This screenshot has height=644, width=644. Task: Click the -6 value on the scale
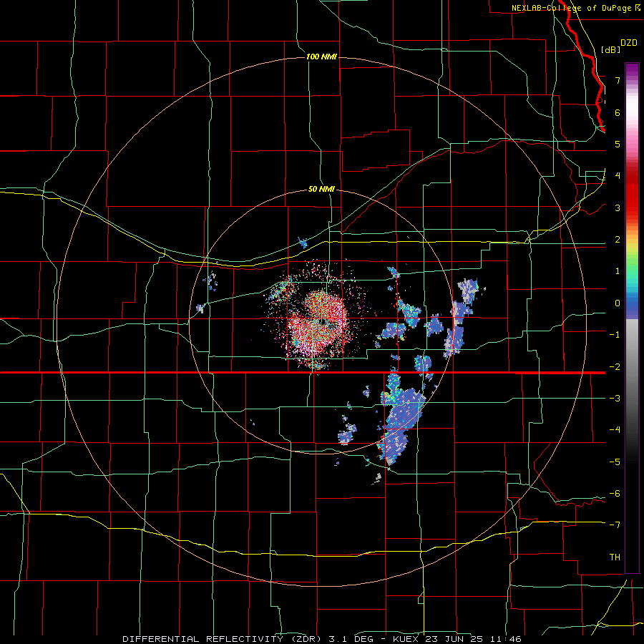(x=615, y=494)
